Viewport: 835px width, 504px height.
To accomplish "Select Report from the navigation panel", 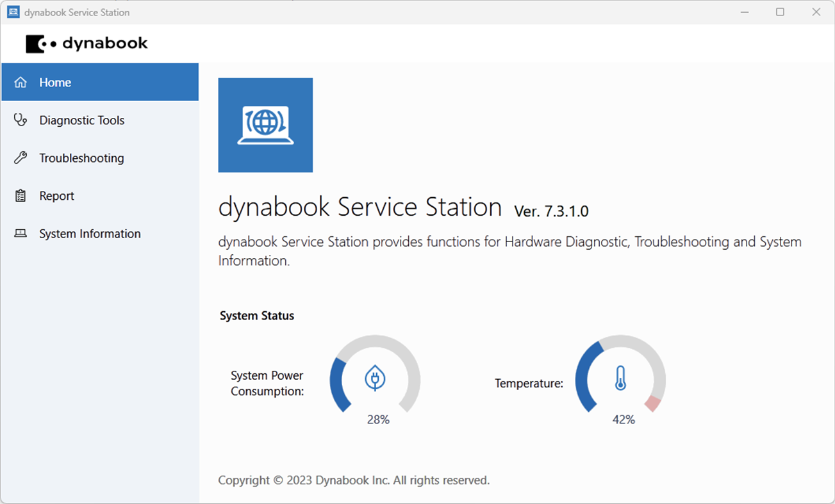I will coord(56,195).
